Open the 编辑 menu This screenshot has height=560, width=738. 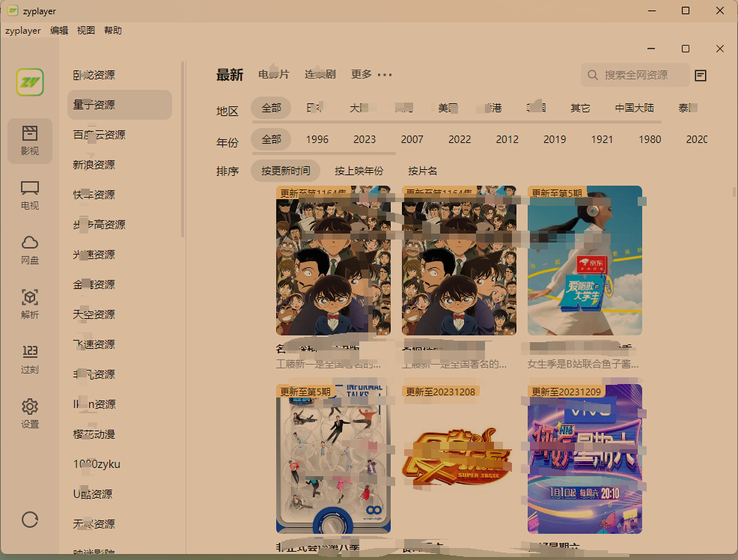click(59, 30)
